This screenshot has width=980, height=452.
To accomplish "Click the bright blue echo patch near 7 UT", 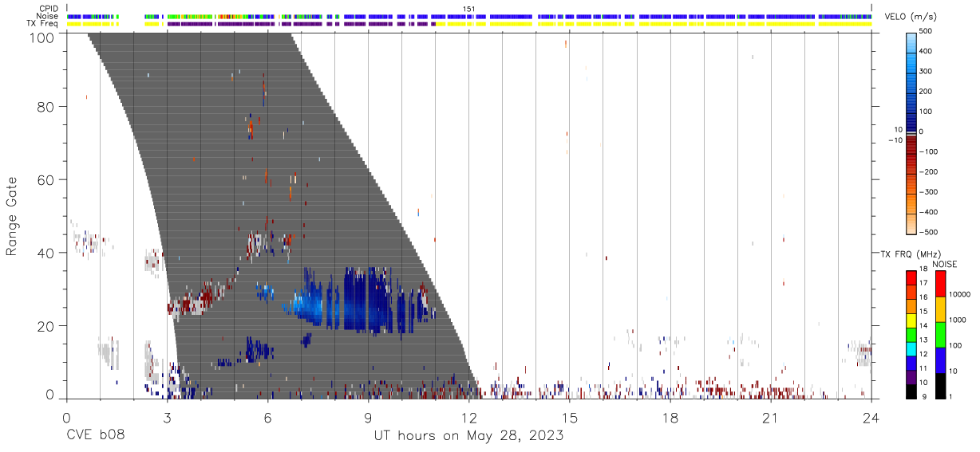I will click(305, 305).
